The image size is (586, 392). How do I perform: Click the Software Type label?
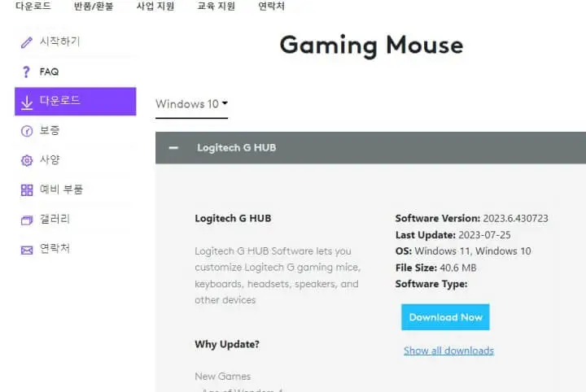click(x=431, y=284)
